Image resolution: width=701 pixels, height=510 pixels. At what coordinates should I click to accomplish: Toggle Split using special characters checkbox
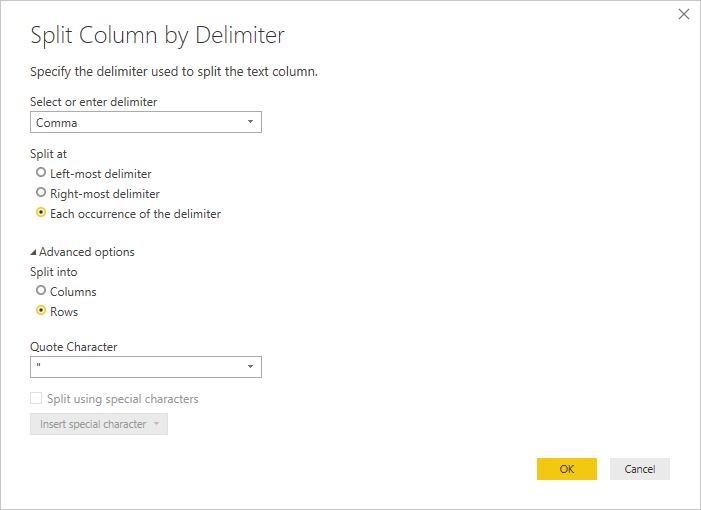coord(36,398)
